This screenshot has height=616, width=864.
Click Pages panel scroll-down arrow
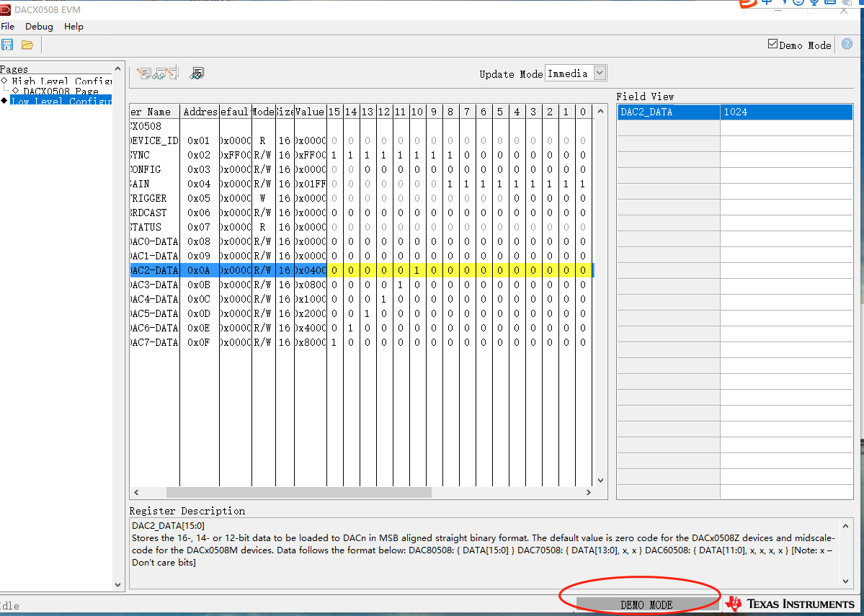(x=117, y=585)
